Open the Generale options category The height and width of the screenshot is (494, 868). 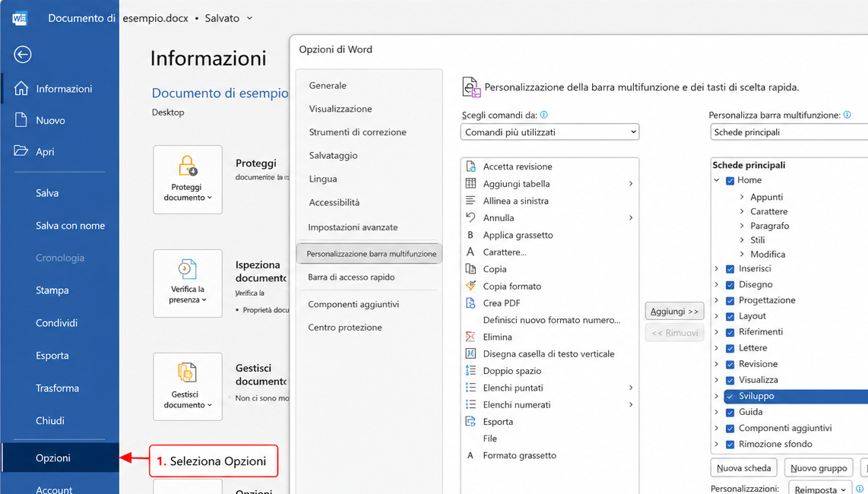[x=328, y=85]
